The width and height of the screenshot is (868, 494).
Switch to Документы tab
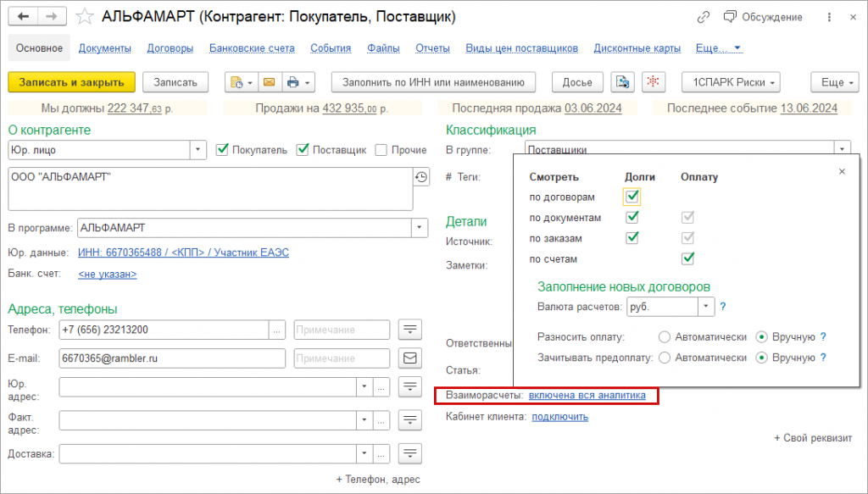[104, 48]
